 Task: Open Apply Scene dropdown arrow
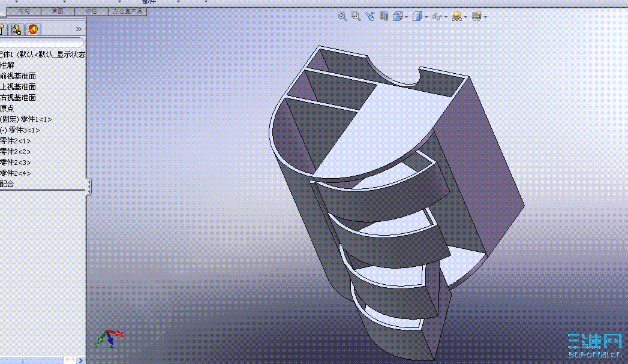click(465, 17)
